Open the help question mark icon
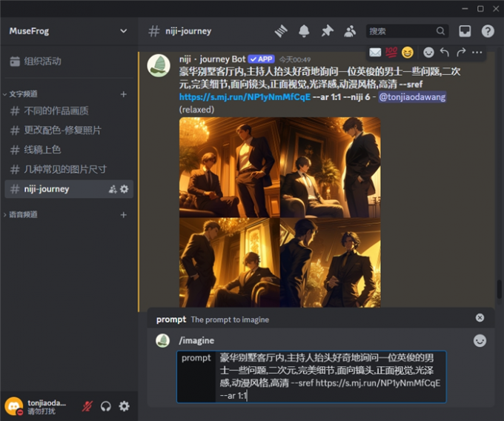 [x=488, y=31]
